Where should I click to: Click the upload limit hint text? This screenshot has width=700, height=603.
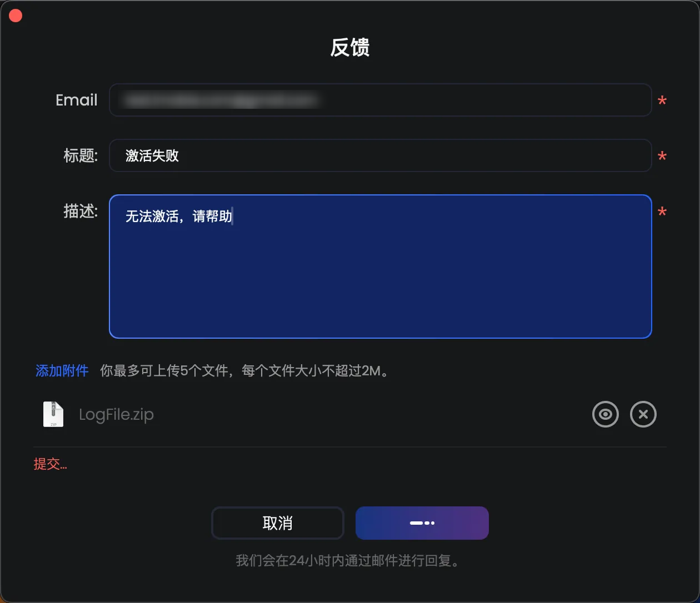tap(246, 371)
